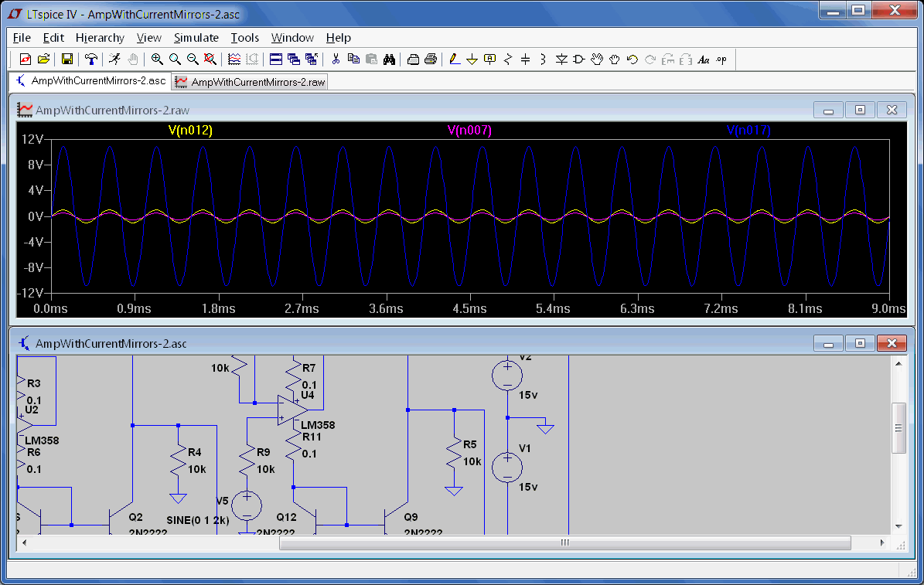Zoom in with the plus magnifier
The height and width of the screenshot is (585, 924).
pyautogui.click(x=157, y=59)
